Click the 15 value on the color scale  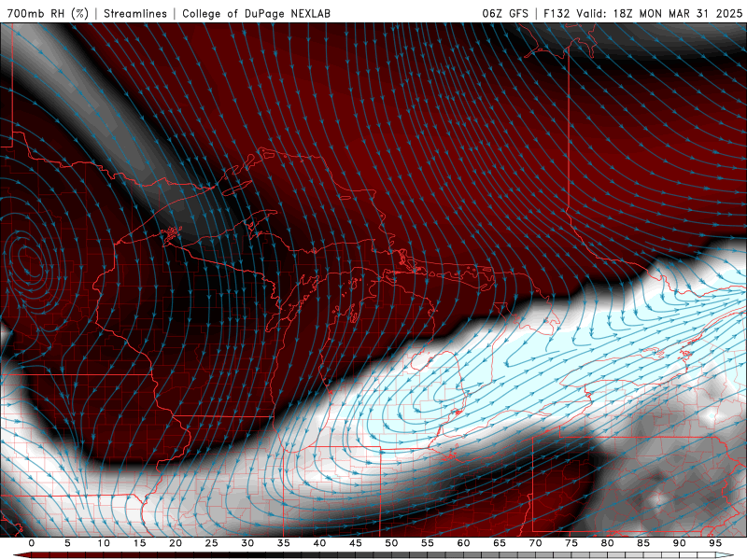pos(139,543)
